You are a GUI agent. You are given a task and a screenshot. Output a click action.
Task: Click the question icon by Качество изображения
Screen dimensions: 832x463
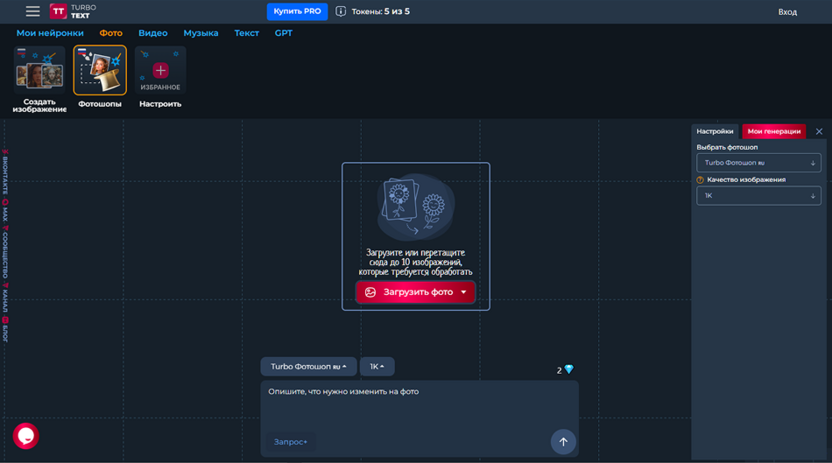[700, 180]
